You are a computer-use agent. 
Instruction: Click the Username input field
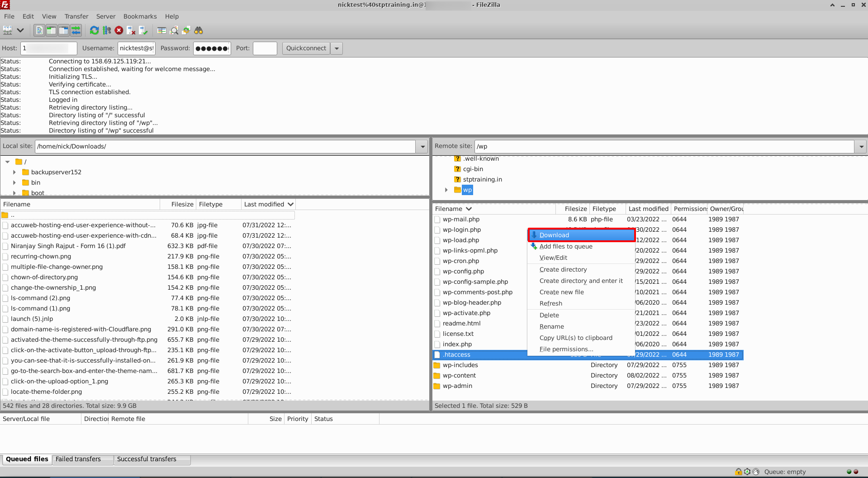(137, 48)
